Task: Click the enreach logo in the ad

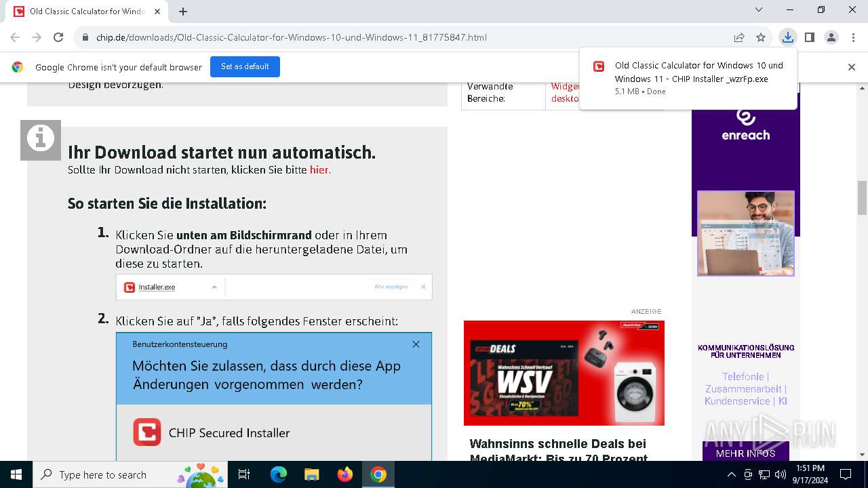Action: point(746,125)
